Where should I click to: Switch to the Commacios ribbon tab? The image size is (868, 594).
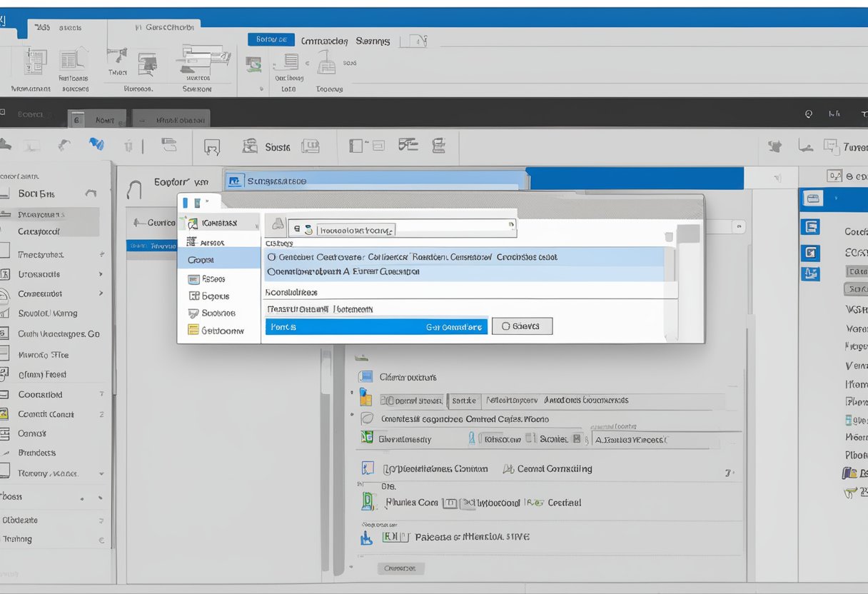(x=324, y=41)
